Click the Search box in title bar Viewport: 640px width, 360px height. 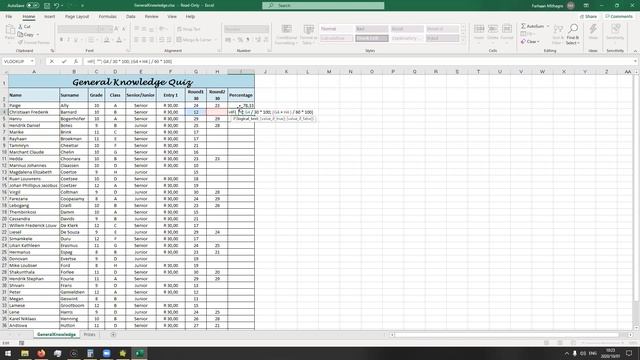(x=323, y=6)
